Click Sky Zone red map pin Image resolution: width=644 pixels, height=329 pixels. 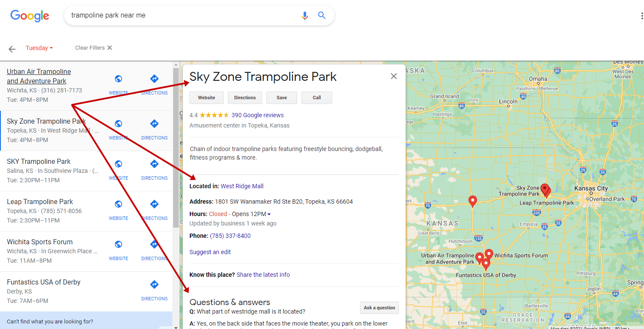545,190
